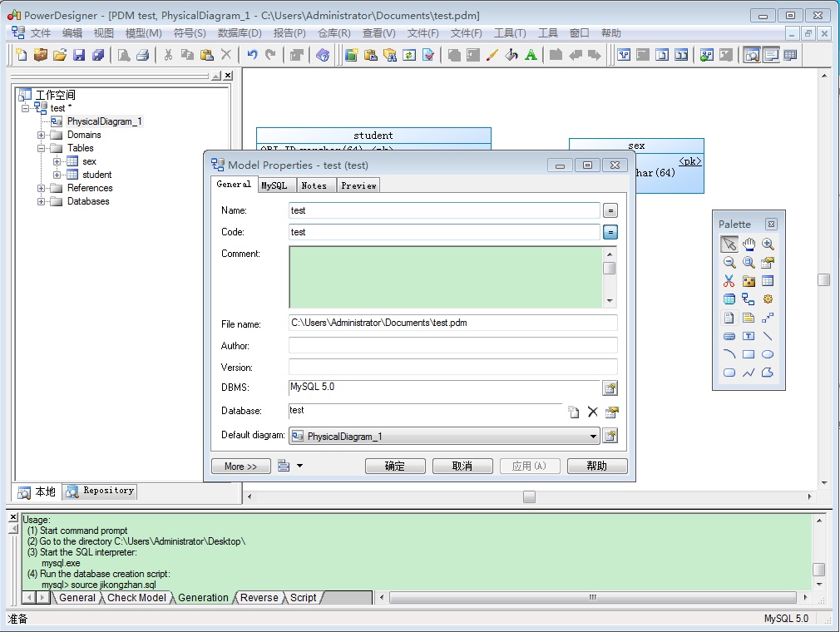Screen dimensions: 840x632
Task: Select the Ellipse tool in Palette
Action: (x=768, y=354)
